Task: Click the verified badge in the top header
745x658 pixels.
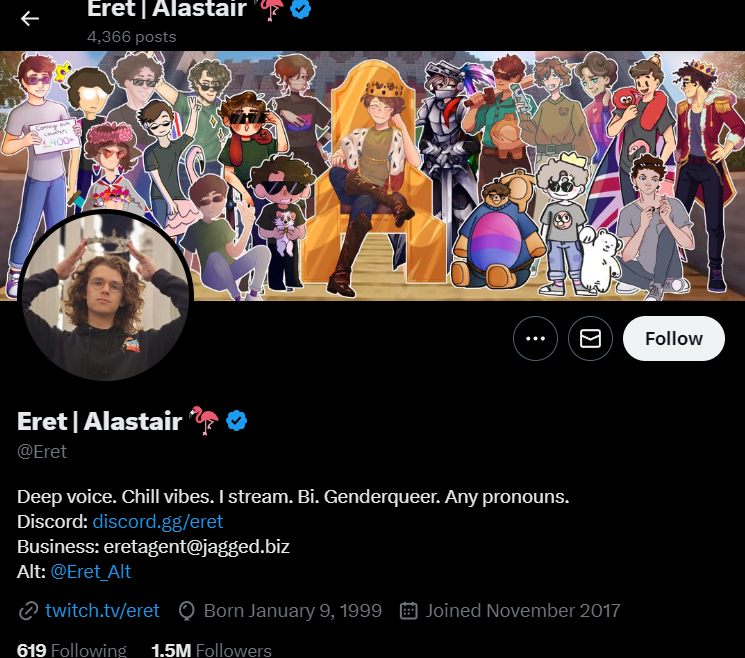Action: point(300,9)
